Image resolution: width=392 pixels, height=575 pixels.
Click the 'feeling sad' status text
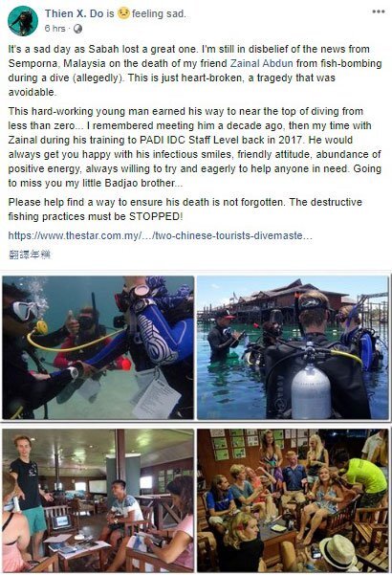[159, 14]
